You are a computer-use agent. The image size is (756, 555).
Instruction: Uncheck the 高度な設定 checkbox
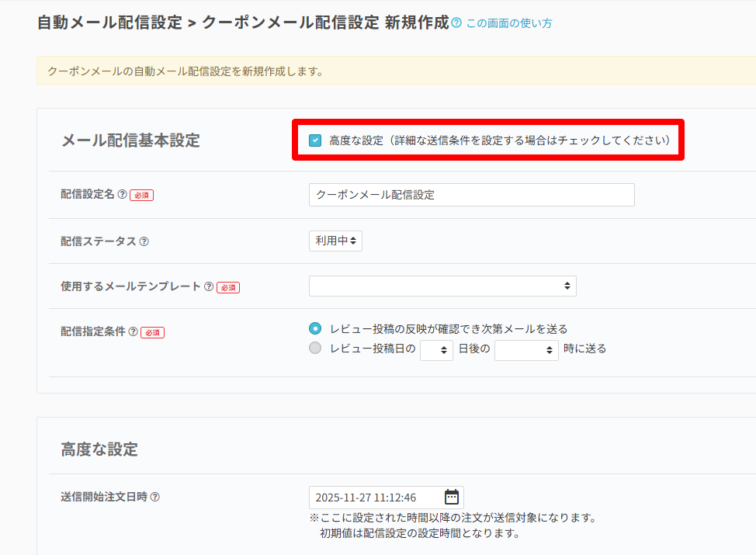pyautogui.click(x=315, y=140)
